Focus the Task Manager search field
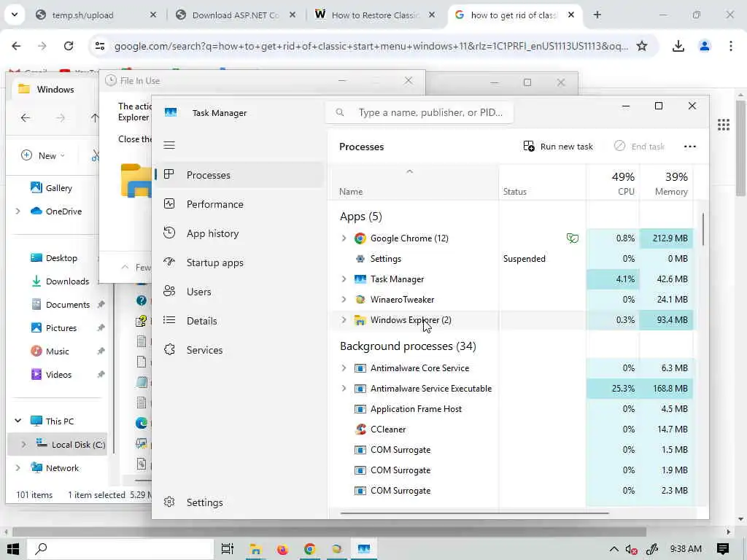Viewport: 747px width, 560px height. (x=419, y=112)
